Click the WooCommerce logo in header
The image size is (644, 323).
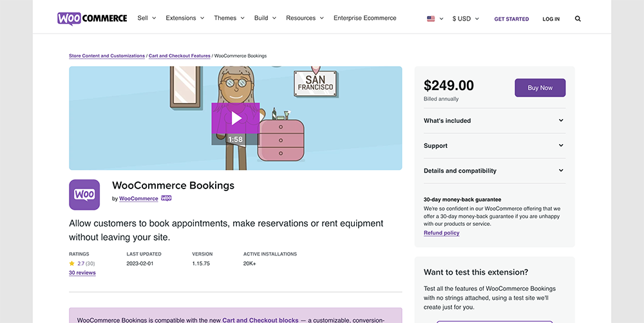(x=92, y=19)
